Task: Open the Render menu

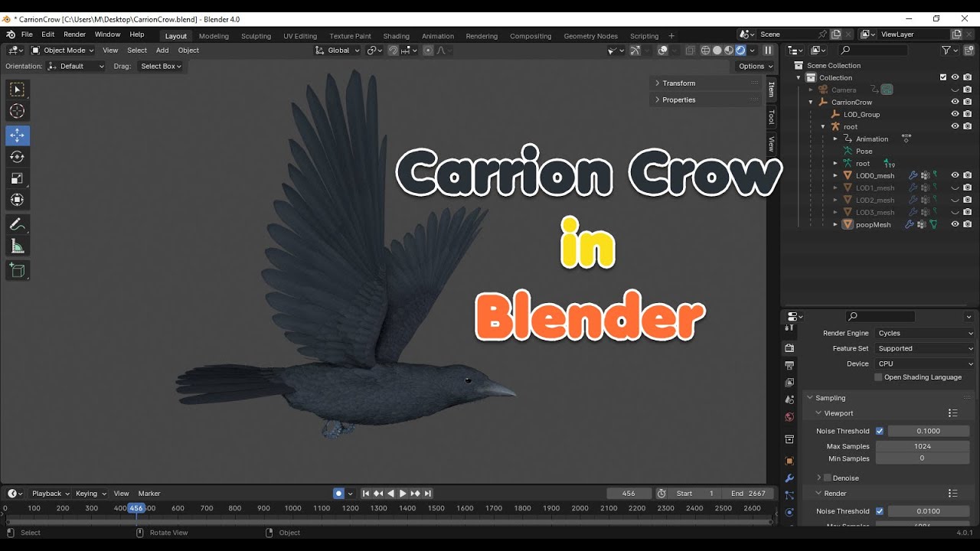Action: tap(74, 34)
